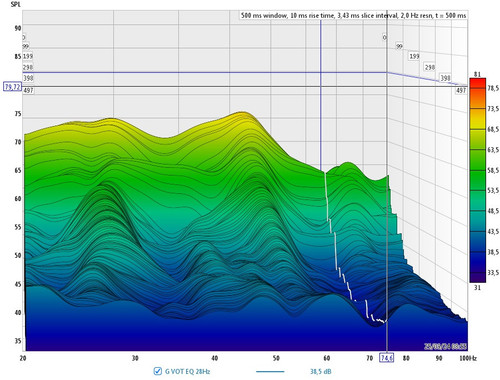500x380 pixels.
Task: Click the 81 maximum on color scale
Action: point(477,74)
